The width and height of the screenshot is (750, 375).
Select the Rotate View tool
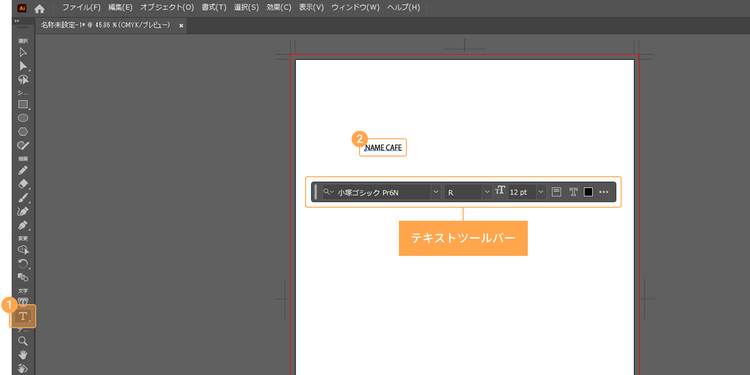(x=23, y=368)
